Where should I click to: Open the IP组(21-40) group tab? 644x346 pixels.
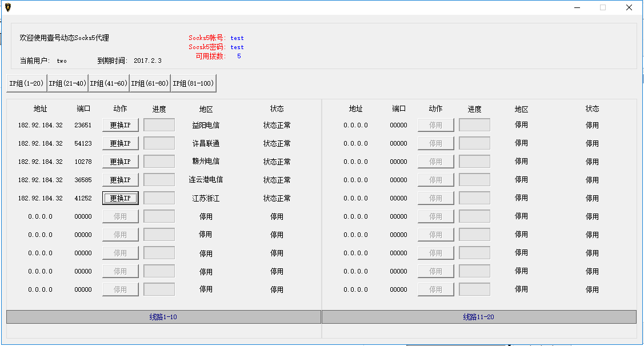[x=67, y=83]
